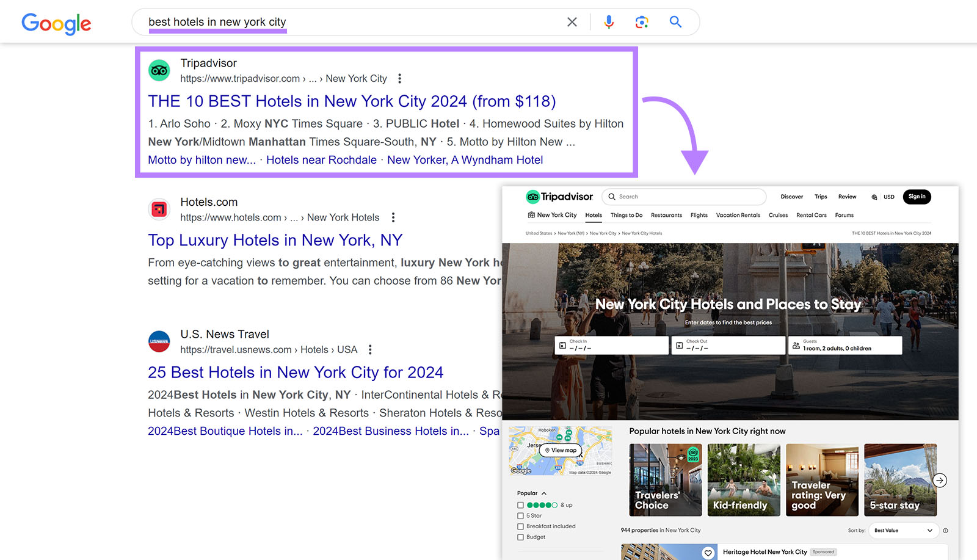Image resolution: width=977 pixels, height=560 pixels.
Task: Open the Sort by Best Value dropdown
Action: [903, 530]
